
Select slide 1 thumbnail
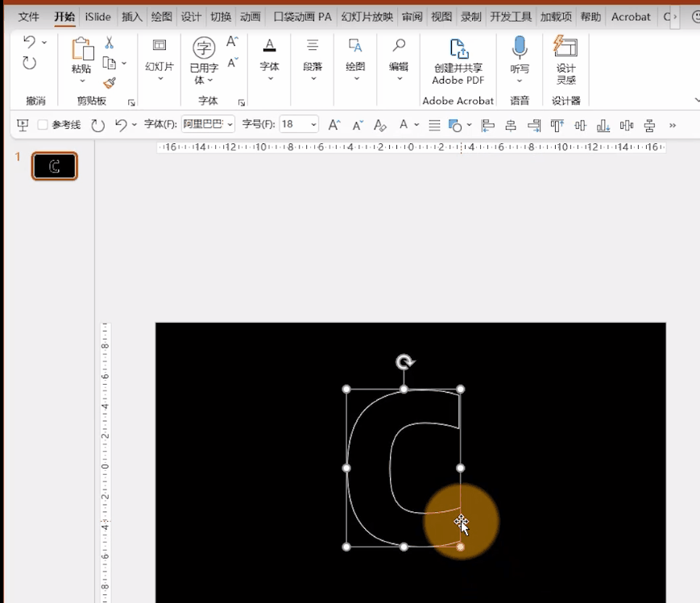55,166
